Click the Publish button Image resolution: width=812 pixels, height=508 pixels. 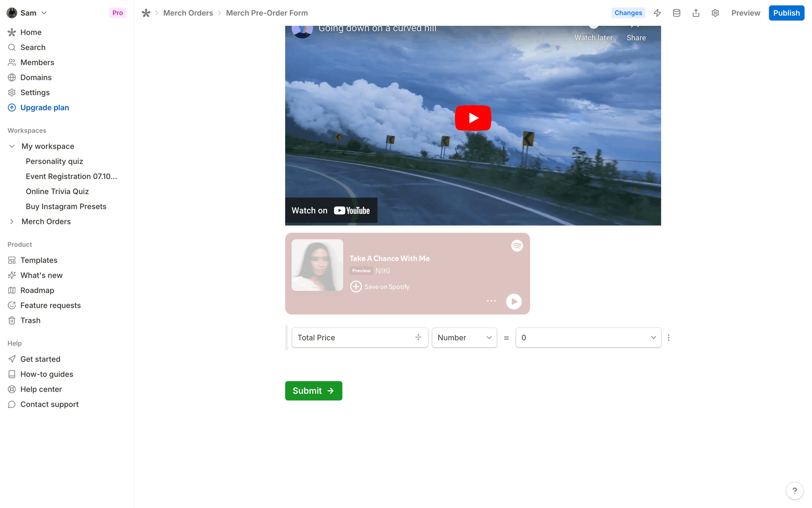click(x=786, y=13)
